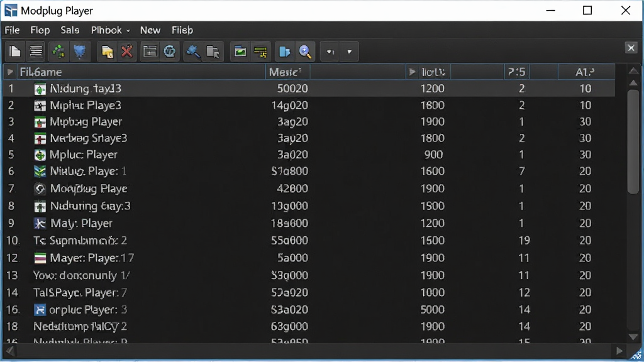
Task: Click the striped icon in row 6
Action: pyautogui.click(x=40, y=172)
